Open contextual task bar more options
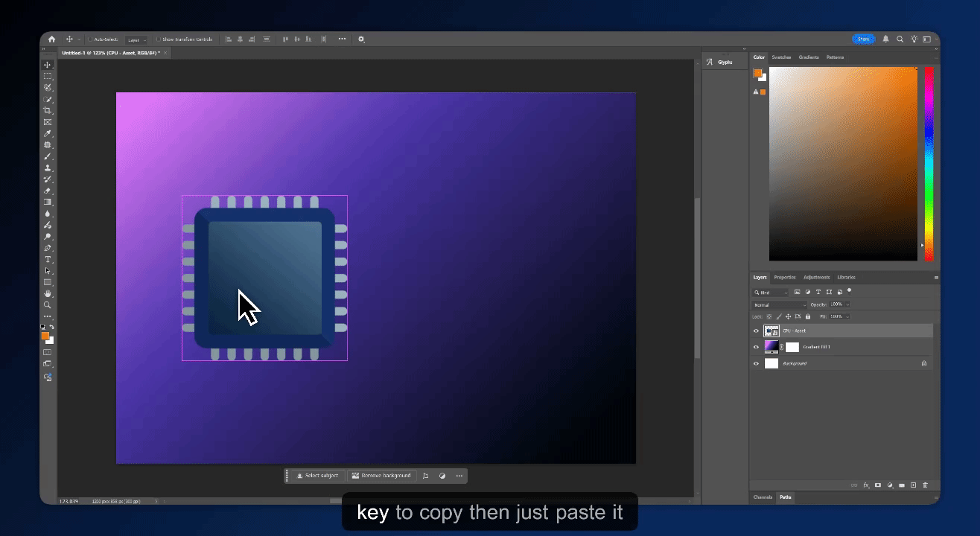Viewport: 980px width, 536px height. [459, 476]
